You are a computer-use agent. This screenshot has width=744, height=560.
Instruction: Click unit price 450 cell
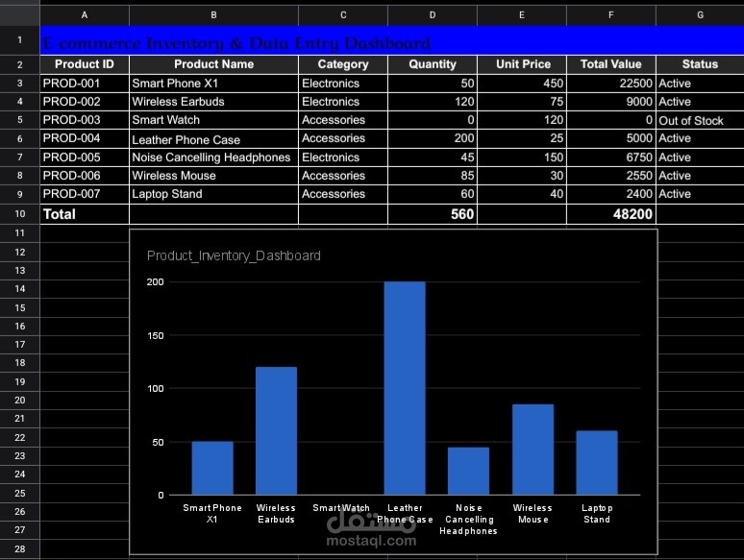521,84
